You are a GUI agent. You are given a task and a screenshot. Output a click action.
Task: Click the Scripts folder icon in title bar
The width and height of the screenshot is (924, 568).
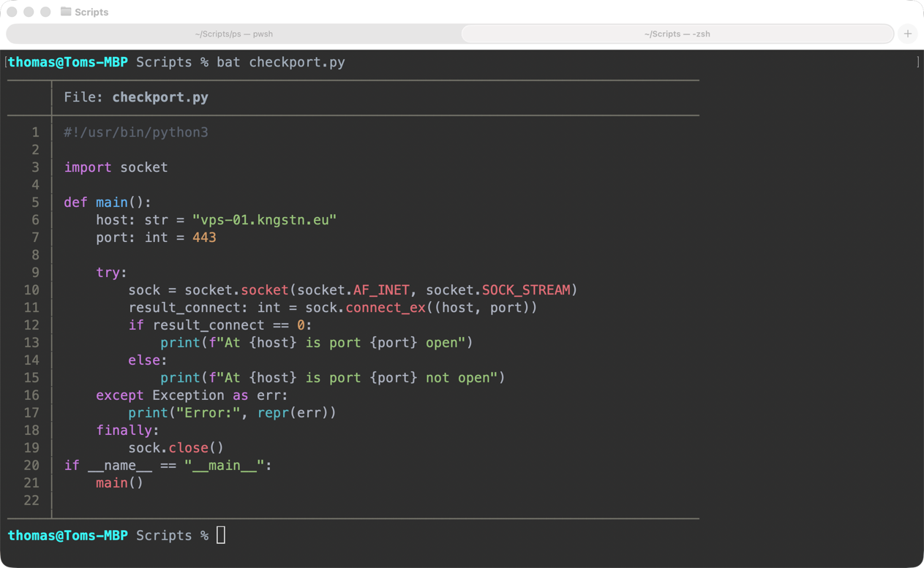[x=66, y=12]
